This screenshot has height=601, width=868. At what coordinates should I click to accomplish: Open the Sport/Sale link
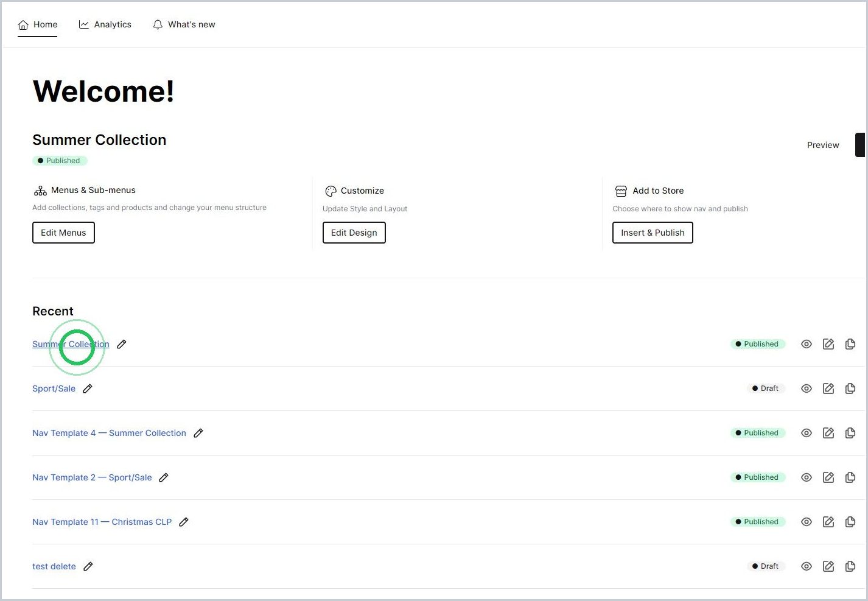54,388
